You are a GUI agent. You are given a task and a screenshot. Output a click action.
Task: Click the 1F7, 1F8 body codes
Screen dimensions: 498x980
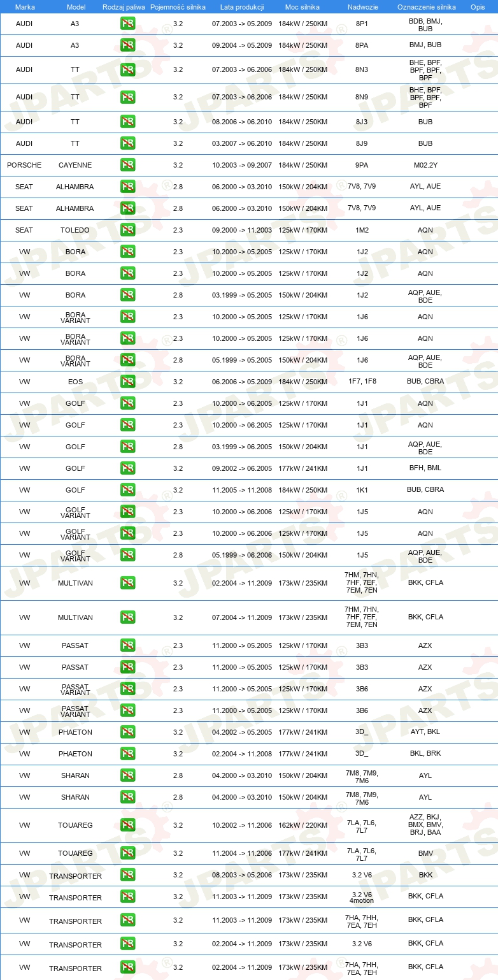click(362, 382)
